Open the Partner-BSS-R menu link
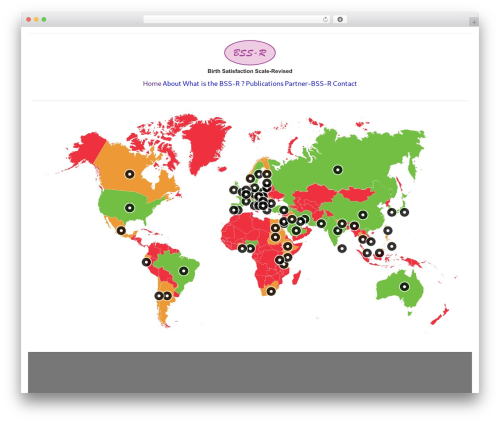This screenshot has height=423, width=500. click(x=308, y=84)
